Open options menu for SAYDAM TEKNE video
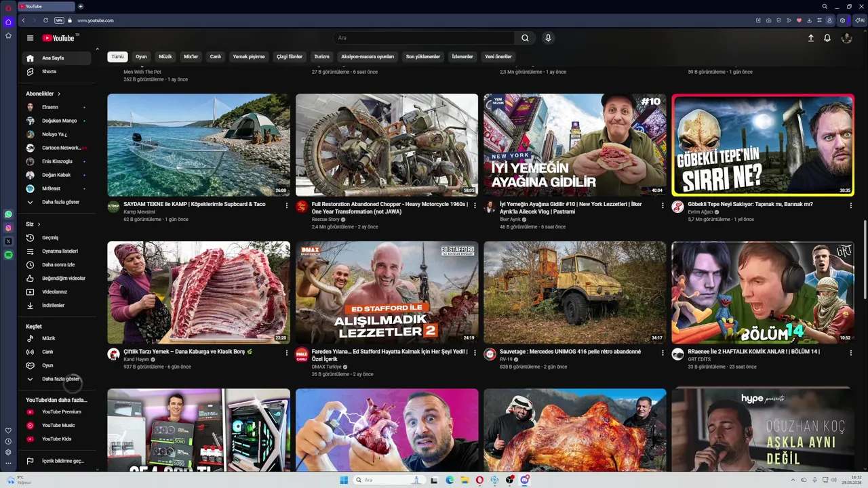 click(286, 205)
